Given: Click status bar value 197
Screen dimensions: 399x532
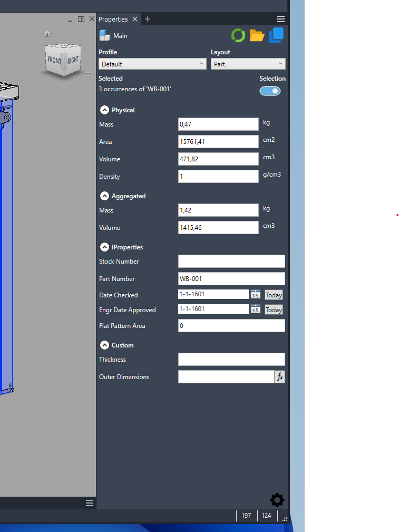Looking at the screenshot, I should 246,515.
